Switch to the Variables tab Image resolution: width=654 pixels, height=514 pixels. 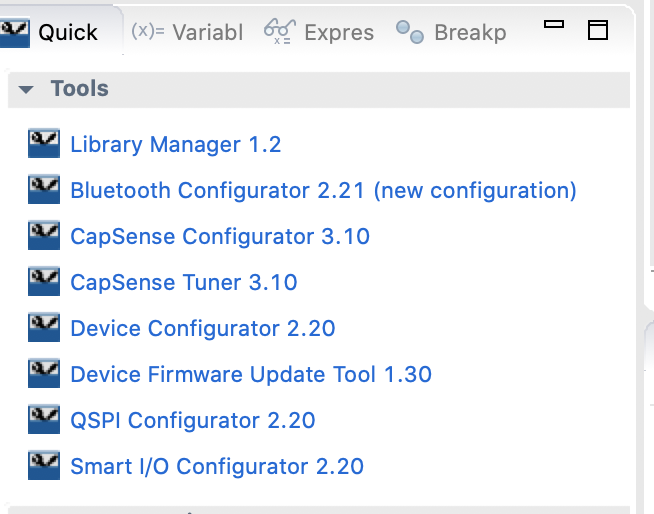187,32
